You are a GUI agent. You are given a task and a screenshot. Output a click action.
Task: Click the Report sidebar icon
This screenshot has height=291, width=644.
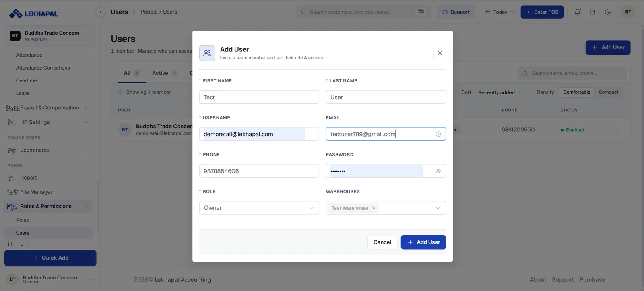(12, 178)
